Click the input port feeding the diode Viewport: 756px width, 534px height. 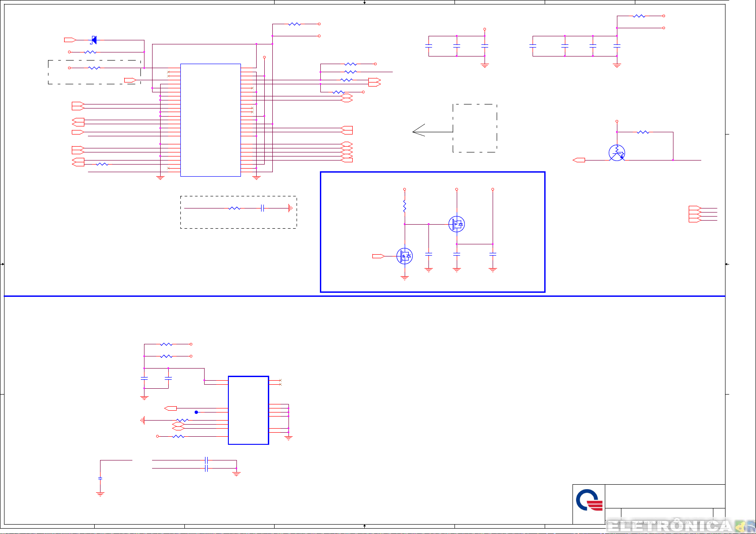70,40
